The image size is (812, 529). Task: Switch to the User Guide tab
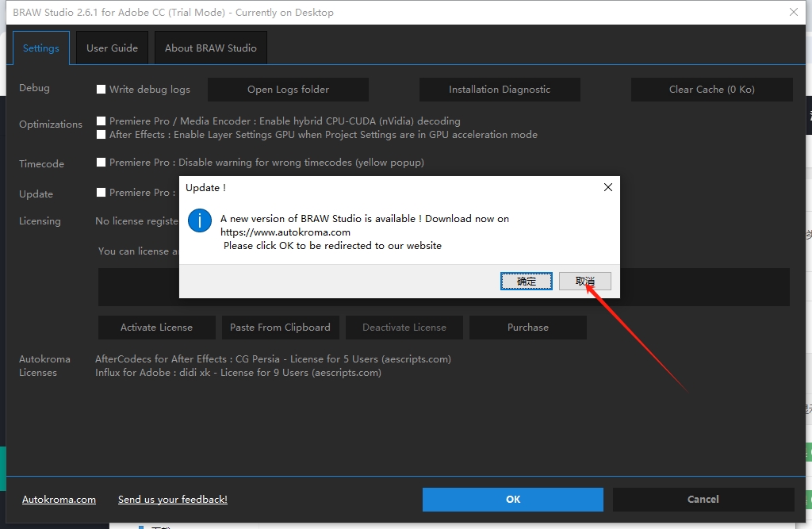point(112,48)
